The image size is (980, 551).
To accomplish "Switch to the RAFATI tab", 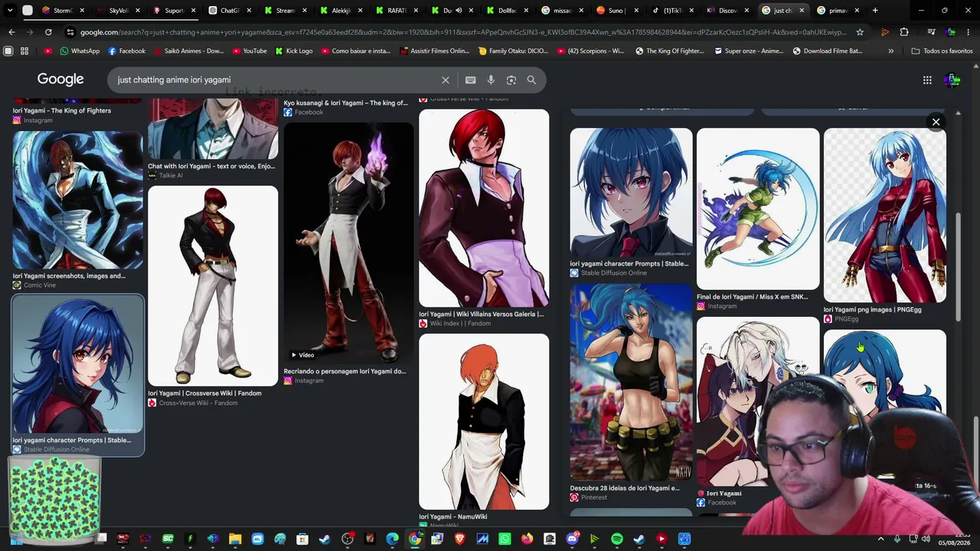I will tap(396, 11).
